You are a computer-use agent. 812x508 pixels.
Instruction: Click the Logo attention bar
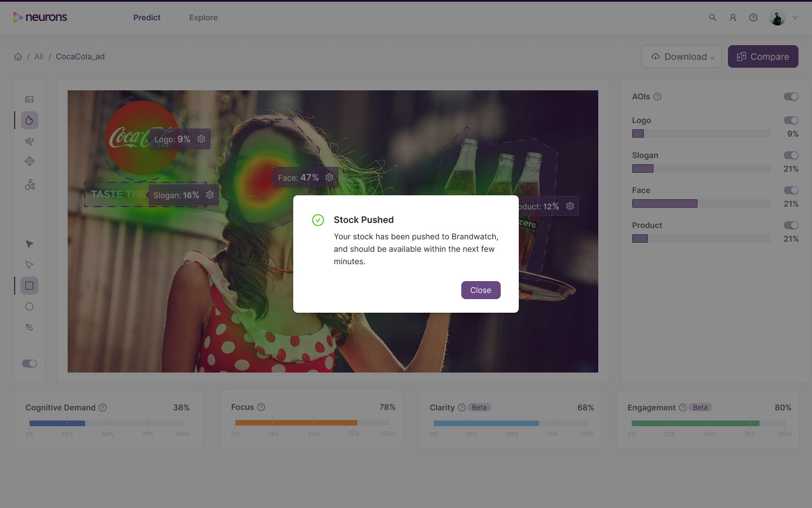click(x=701, y=134)
